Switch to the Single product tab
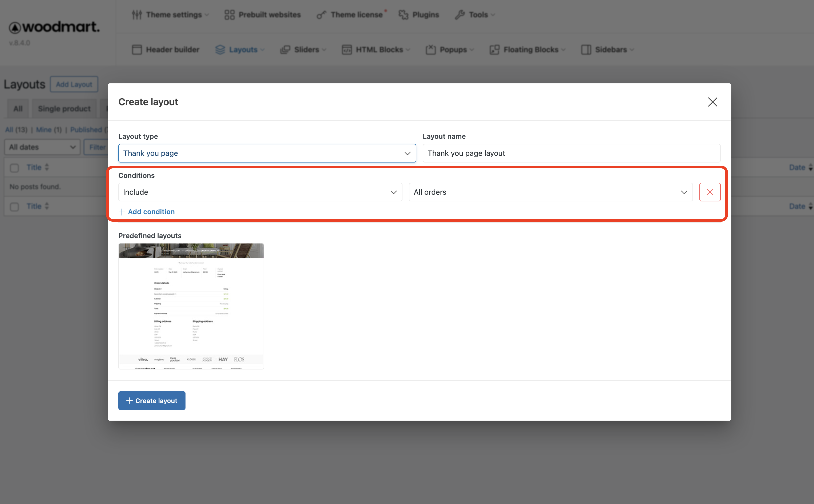Image resolution: width=814 pixels, height=504 pixels. tap(64, 109)
